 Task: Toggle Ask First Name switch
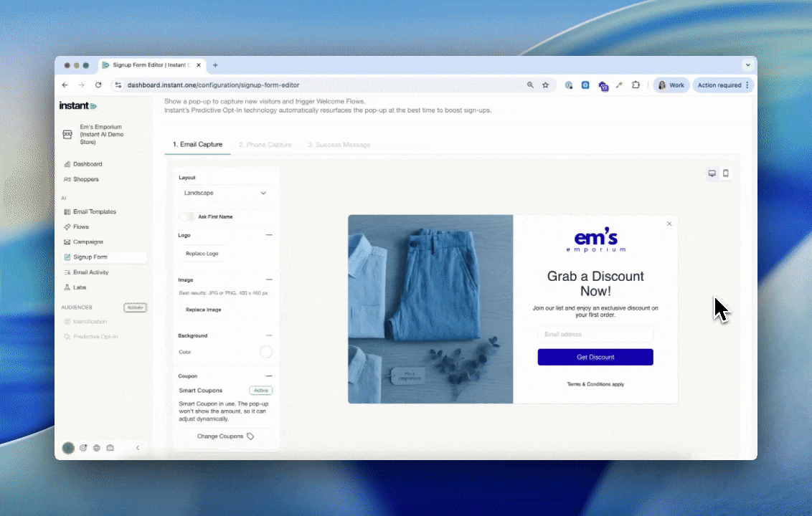pos(187,216)
